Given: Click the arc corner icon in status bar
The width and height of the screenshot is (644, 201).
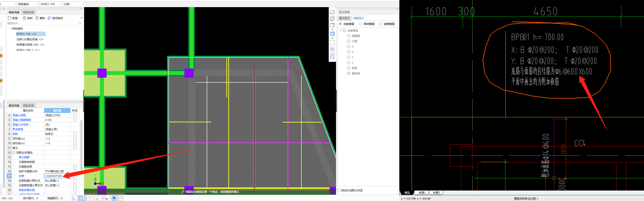Looking at the screenshot, I should [121, 198].
